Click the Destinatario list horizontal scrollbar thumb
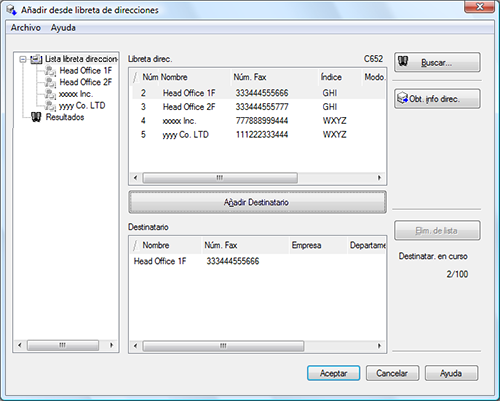Image resolution: width=500 pixels, height=401 pixels. click(x=223, y=346)
